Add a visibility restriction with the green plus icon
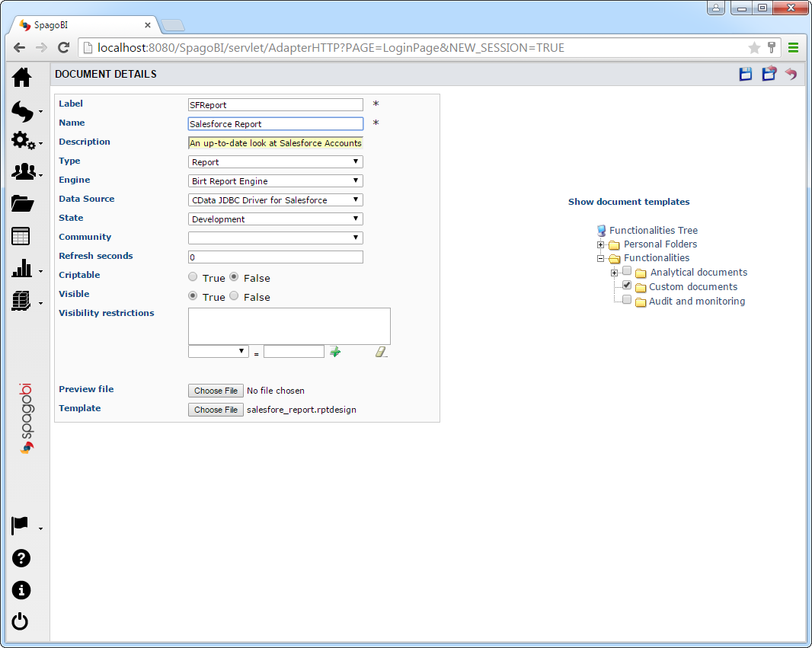Viewport: 812px width, 648px height. coord(335,352)
